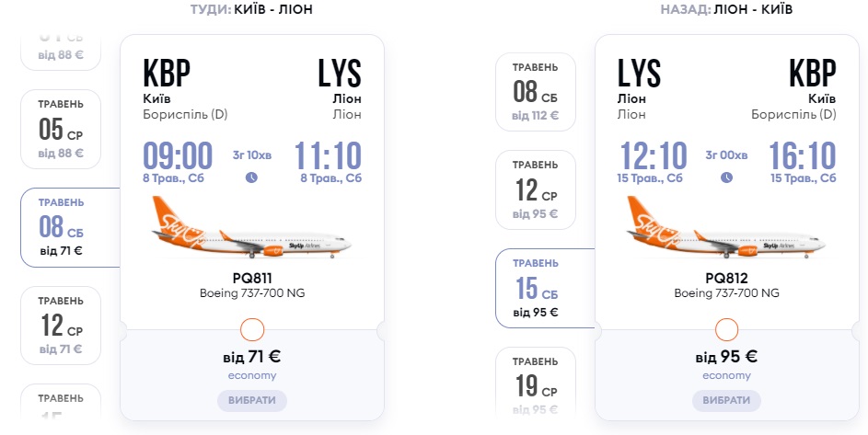Click the clock icon under 3г 00хв duration
The width and height of the screenshot is (868, 435).
pyautogui.click(x=726, y=177)
